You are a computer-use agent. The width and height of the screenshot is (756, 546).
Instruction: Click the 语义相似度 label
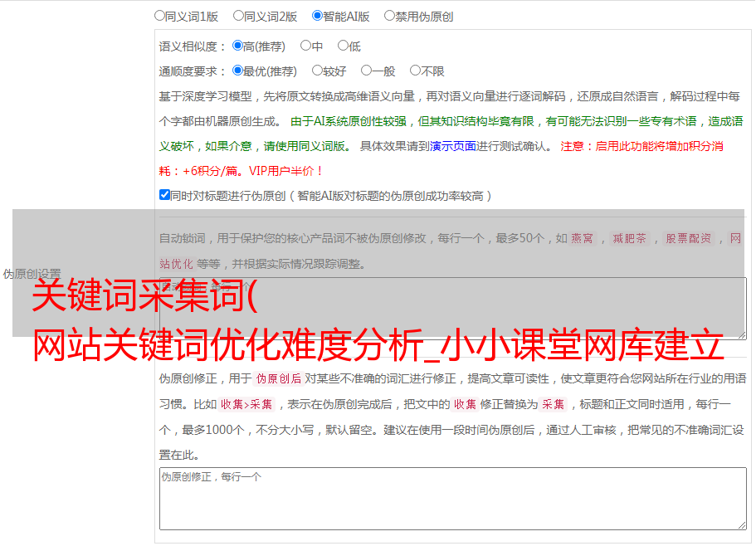coord(193,46)
